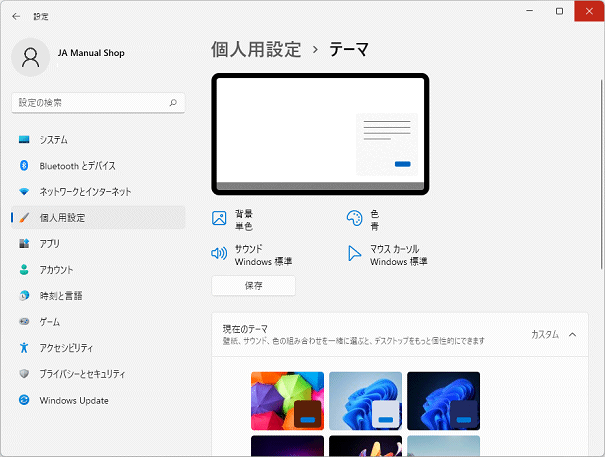
Task: Click the Bluetooth icon in sidebar
Action: [x=24, y=166]
